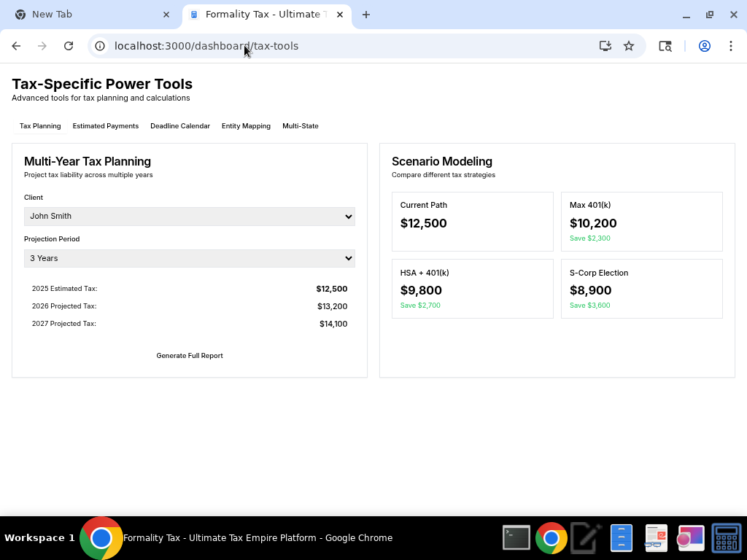Viewport: 747px width, 560px height.
Task: Open the calculator from the taskbar
Action: (726, 538)
